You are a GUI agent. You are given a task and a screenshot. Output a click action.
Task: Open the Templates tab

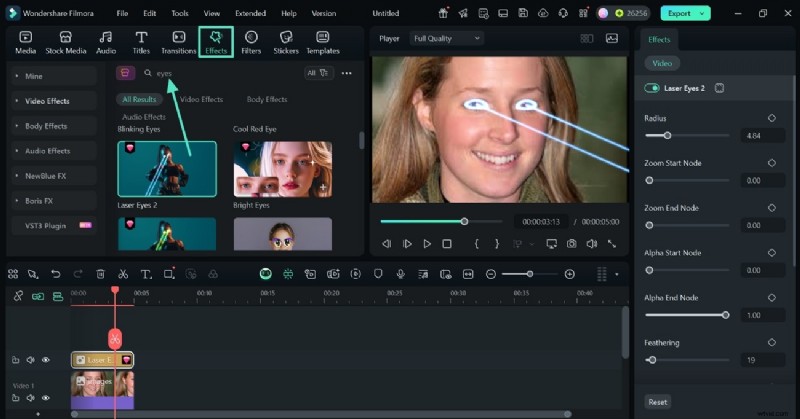pos(322,42)
